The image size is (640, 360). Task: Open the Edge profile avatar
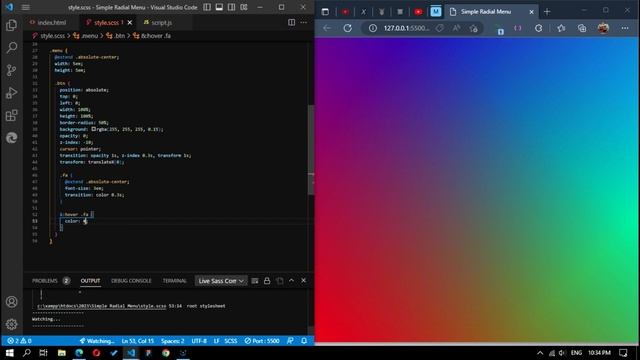tap(603, 28)
